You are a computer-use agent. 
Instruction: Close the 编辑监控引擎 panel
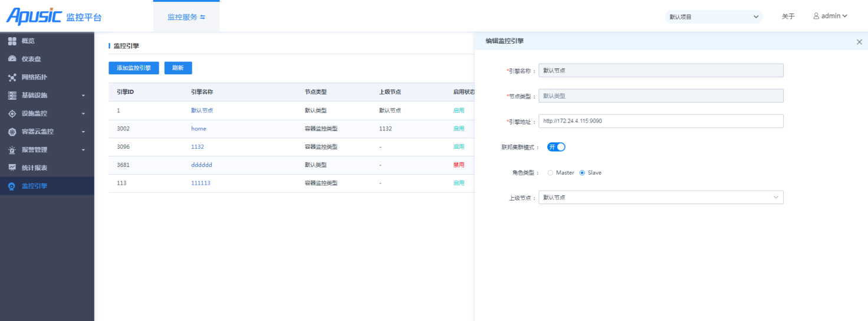pyautogui.click(x=859, y=41)
